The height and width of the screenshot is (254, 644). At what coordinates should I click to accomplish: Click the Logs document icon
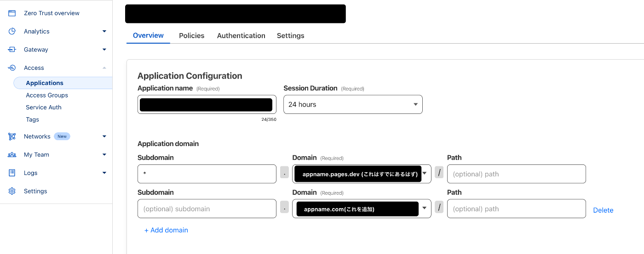(x=12, y=173)
